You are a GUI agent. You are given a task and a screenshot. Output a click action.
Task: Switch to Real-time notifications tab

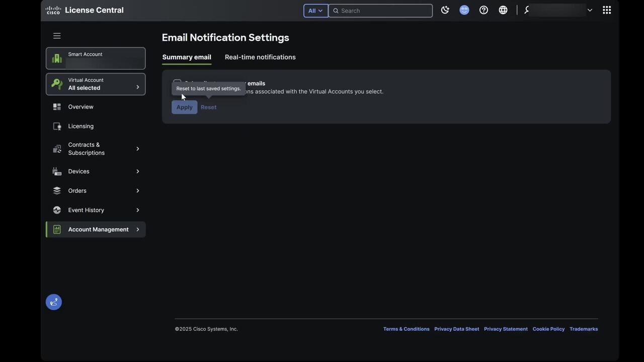point(260,57)
